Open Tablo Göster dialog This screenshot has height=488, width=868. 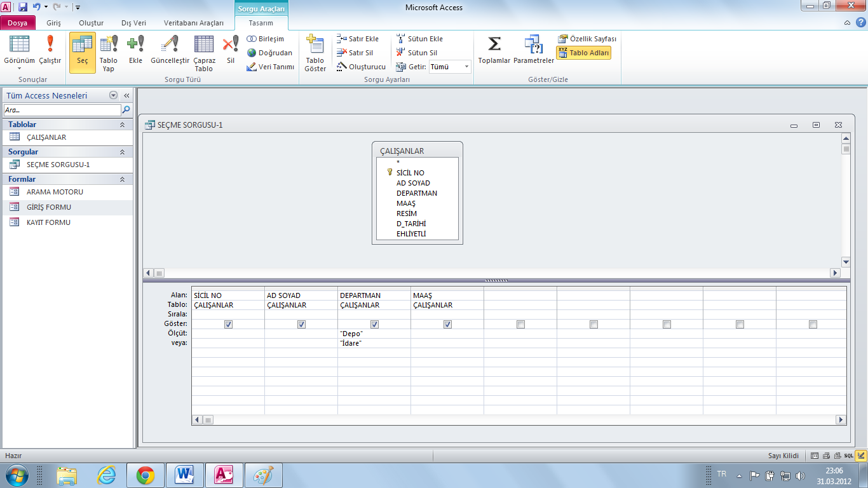tap(315, 53)
